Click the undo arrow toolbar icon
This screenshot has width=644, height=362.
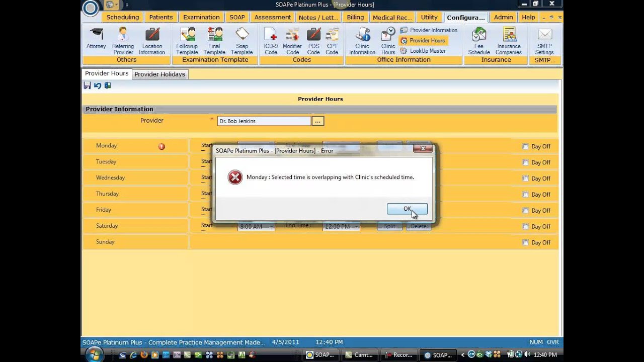98,85
